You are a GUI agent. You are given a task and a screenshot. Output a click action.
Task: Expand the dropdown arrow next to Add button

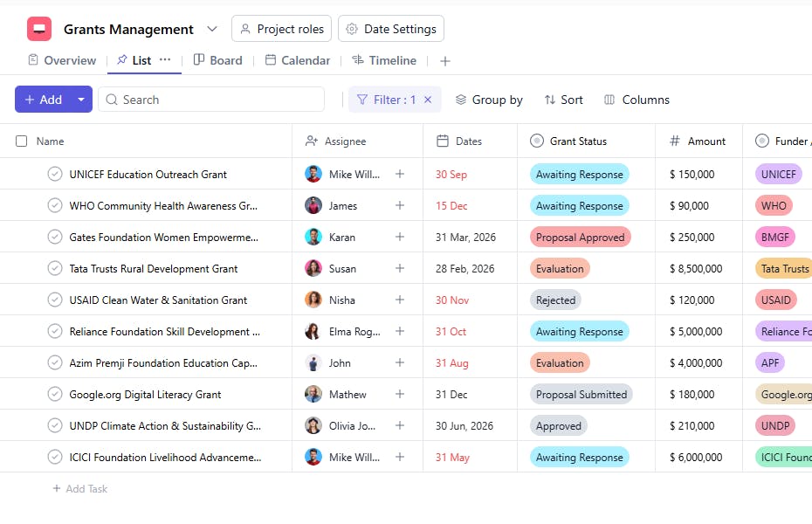click(x=81, y=100)
